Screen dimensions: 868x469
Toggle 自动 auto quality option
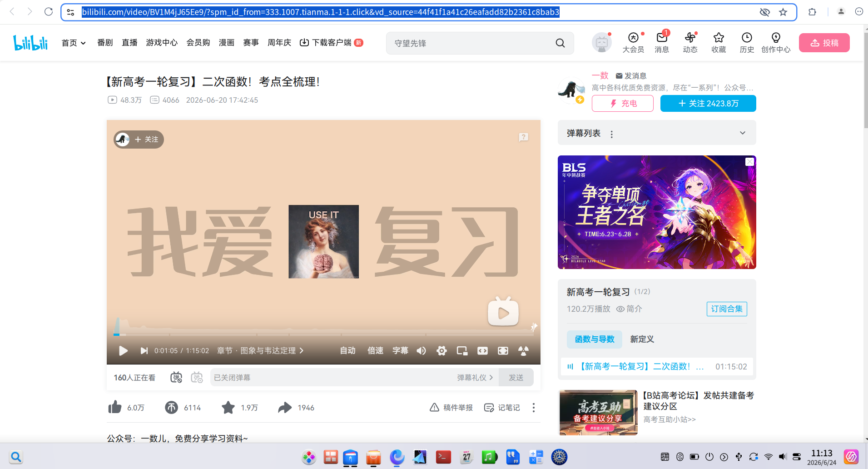coord(347,351)
